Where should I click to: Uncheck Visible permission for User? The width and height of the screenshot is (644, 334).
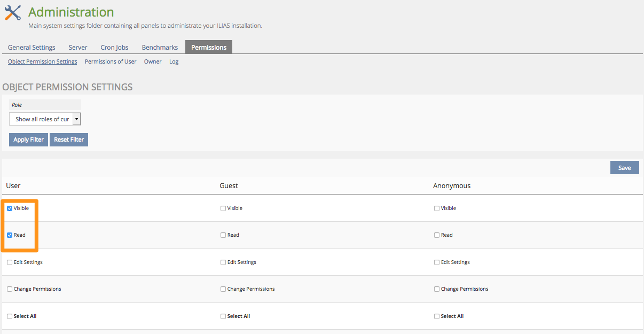tap(10, 208)
